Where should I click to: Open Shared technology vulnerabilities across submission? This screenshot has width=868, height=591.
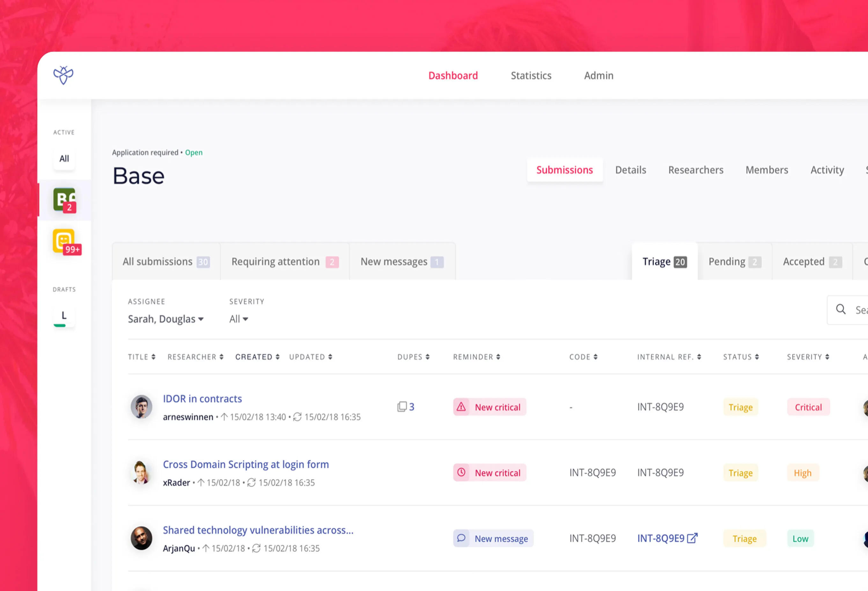pyautogui.click(x=258, y=530)
